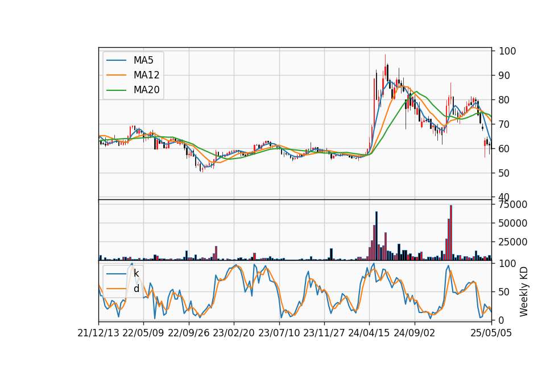Click the tall dark volume bar near 24/04/15
The width and height of the screenshot is (546, 392).
click(377, 236)
